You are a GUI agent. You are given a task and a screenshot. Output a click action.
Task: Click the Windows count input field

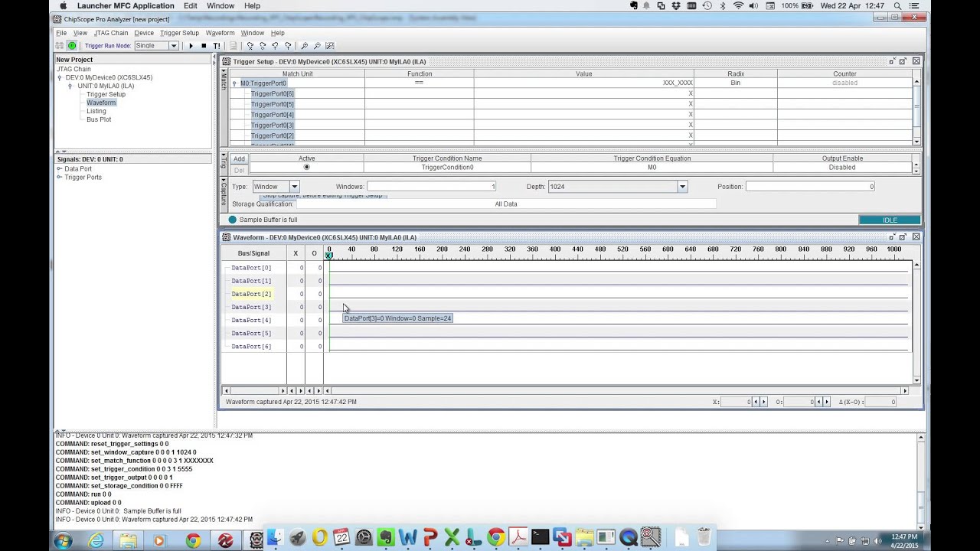click(x=432, y=187)
